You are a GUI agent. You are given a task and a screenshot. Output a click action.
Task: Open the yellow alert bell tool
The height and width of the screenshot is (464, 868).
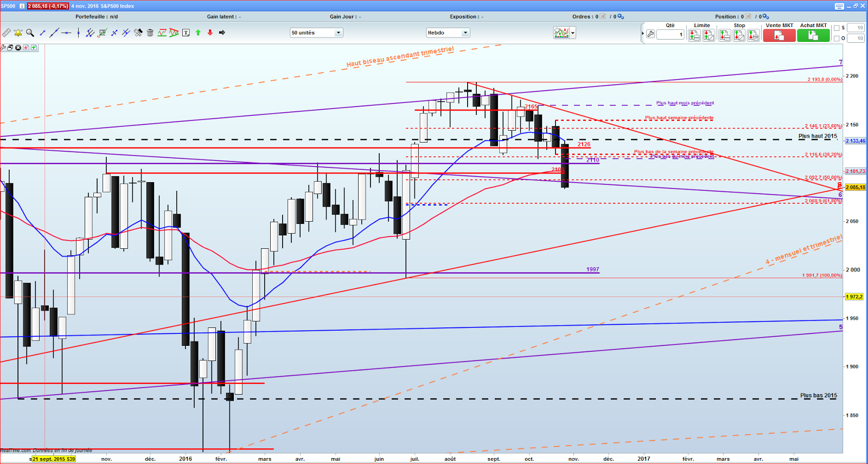(18, 33)
